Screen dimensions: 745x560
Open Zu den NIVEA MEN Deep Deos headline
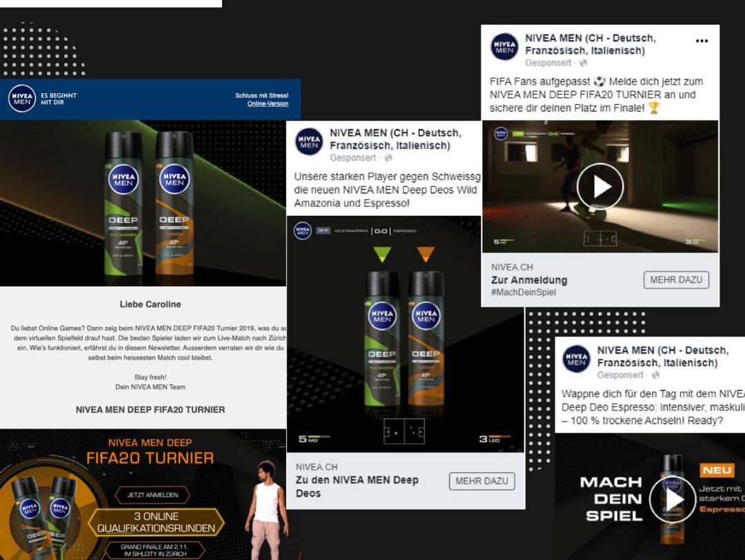click(357, 486)
